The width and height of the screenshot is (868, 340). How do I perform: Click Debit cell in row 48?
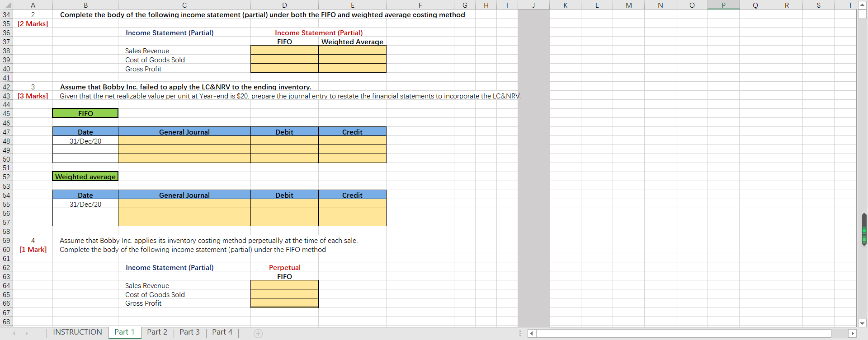(284, 140)
